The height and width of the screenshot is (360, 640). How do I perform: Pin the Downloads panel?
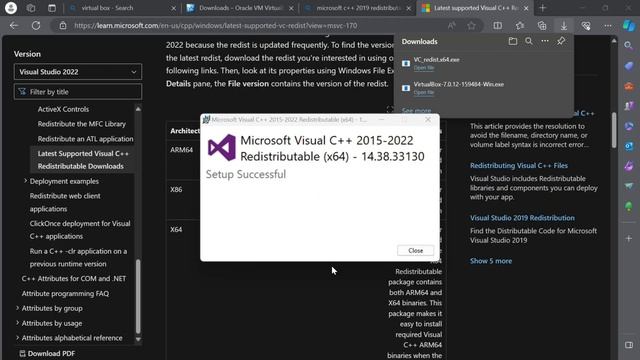[x=561, y=41]
